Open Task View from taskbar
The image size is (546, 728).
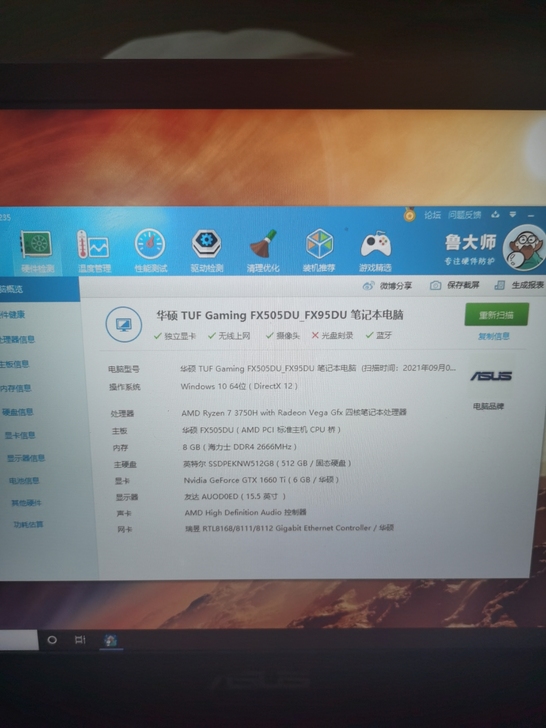(80, 640)
